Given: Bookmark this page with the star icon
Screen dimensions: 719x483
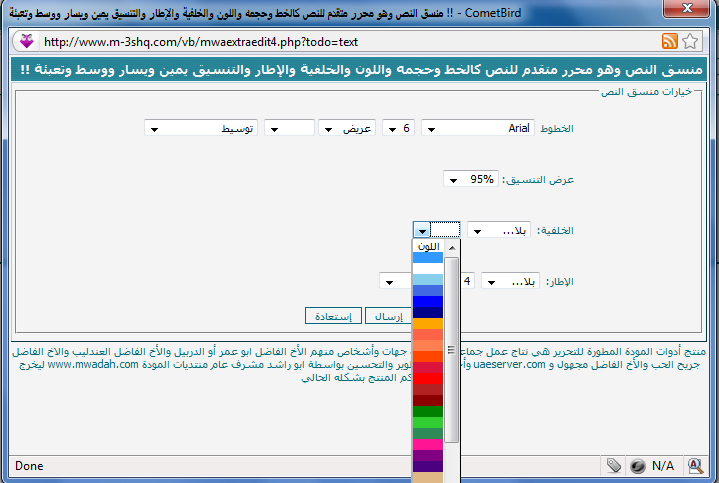Looking at the screenshot, I should point(691,42).
